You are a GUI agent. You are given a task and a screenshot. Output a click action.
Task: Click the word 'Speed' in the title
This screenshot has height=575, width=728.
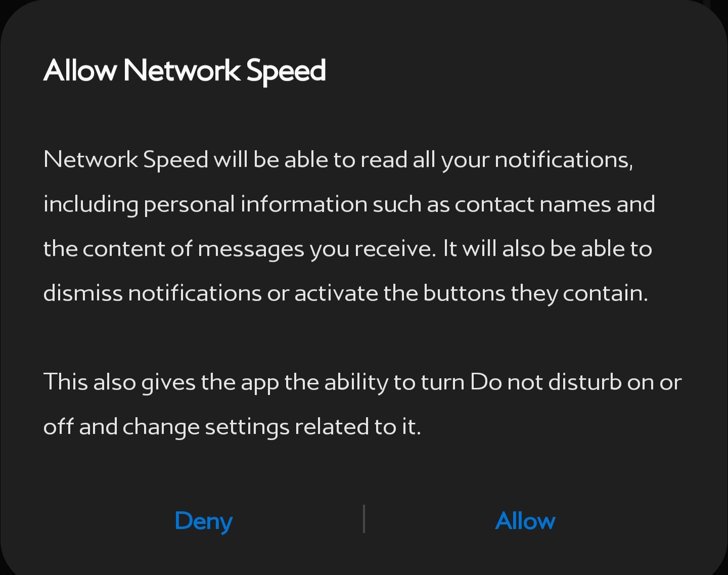click(286, 70)
